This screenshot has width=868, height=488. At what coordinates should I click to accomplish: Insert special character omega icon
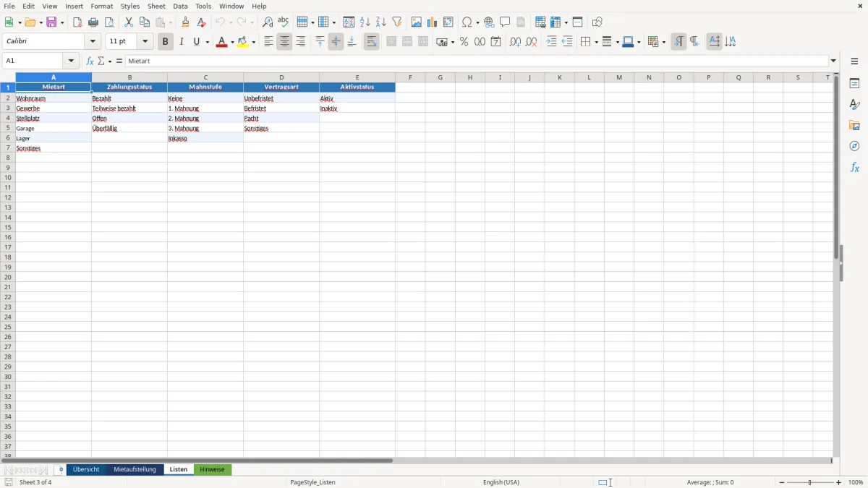pyautogui.click(x=467, y=22)
